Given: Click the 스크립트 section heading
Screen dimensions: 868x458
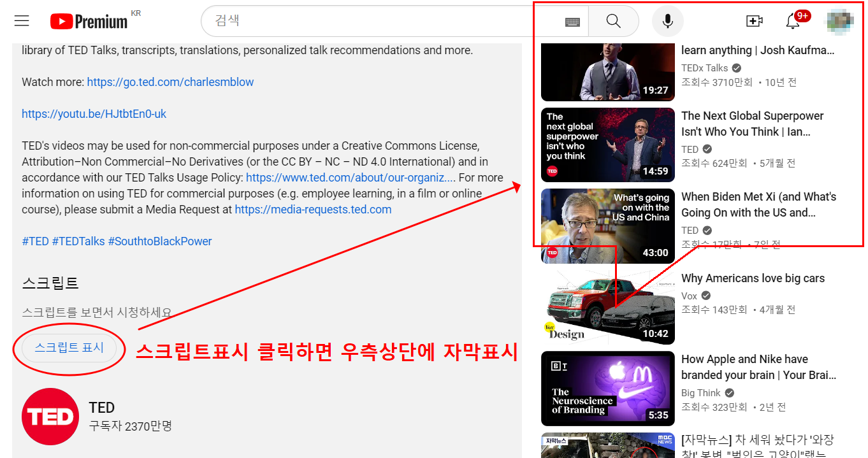Looking at the screenshot, I should pyautogui.click(x=50, y=283).
